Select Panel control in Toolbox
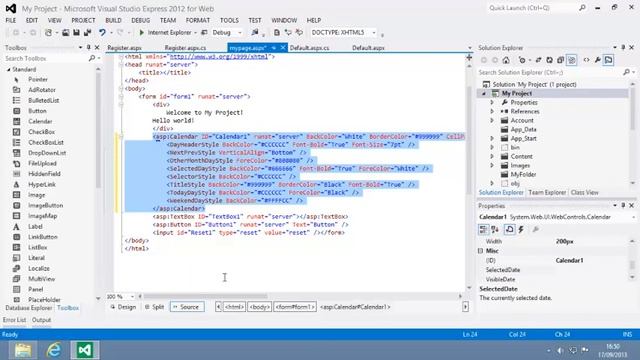This screenshot has width=640, height=360. point(36,289)
